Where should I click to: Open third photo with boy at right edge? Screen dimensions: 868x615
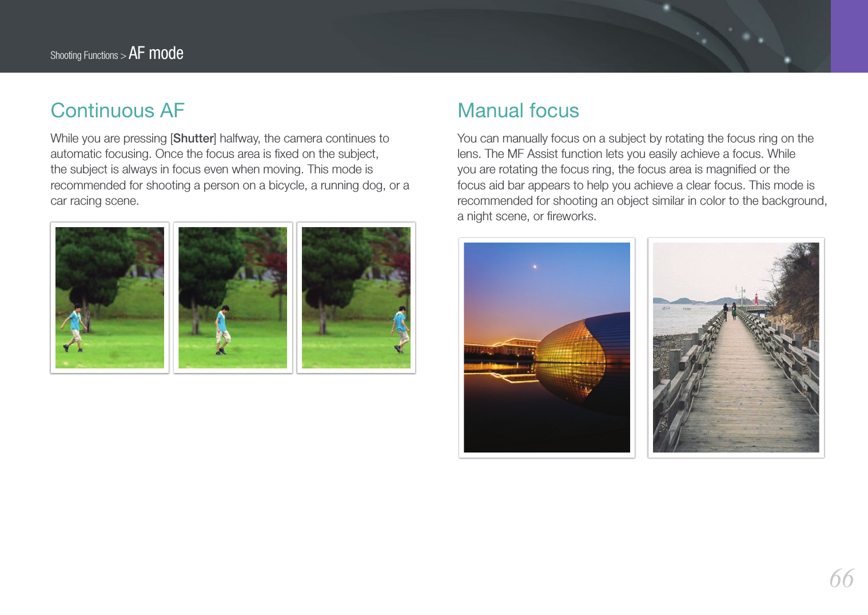356,297
